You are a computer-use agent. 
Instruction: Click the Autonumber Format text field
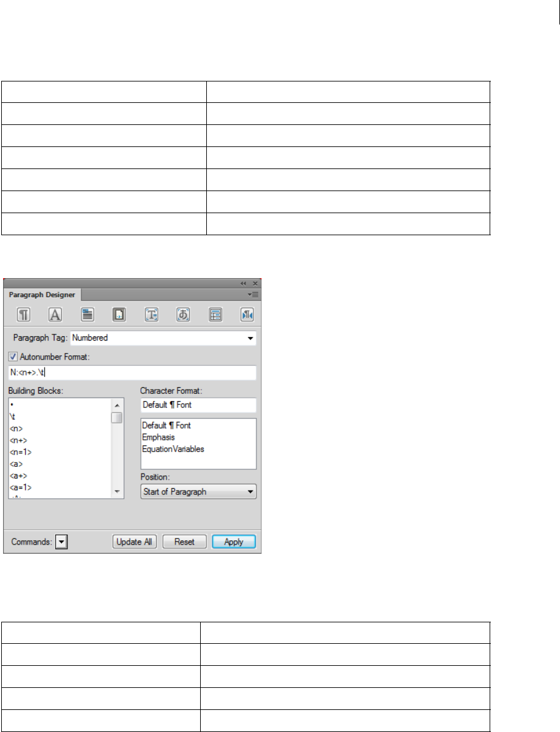[x=132, y=372]
